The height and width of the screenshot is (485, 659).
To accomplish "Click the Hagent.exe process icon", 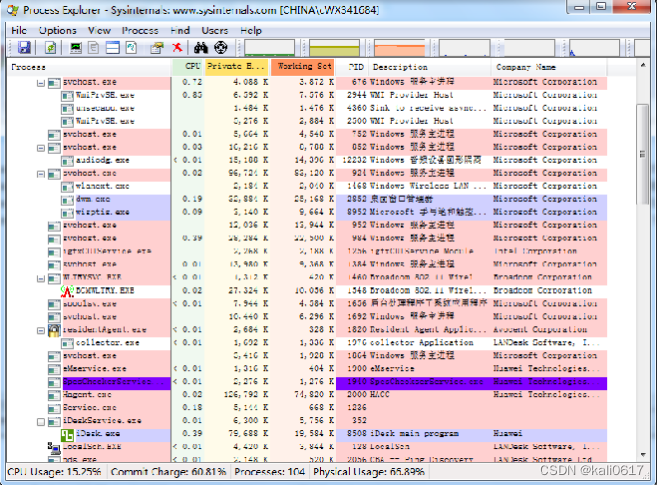I will click(54, 395).
